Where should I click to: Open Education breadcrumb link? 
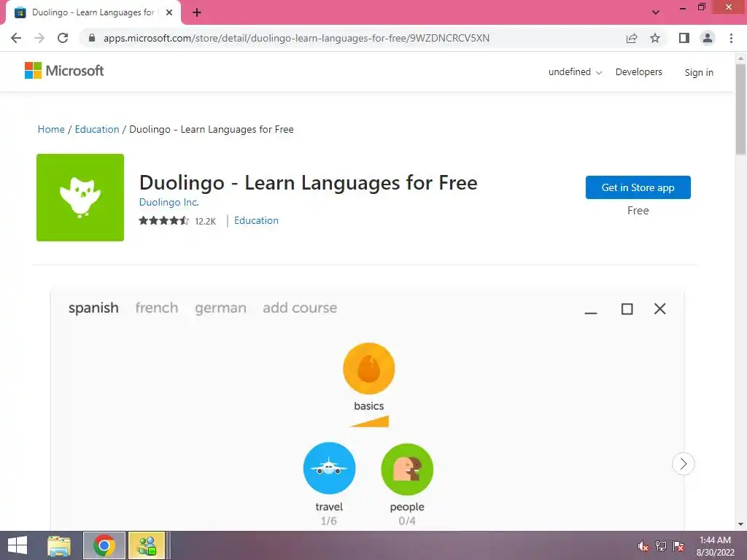coord(97,129)
